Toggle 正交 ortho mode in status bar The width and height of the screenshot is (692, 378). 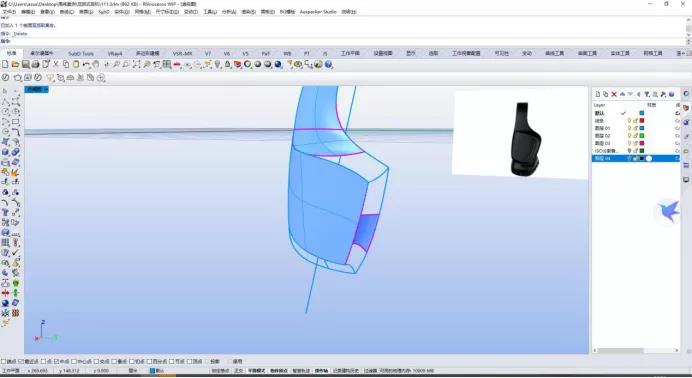[x=238, y=371]
